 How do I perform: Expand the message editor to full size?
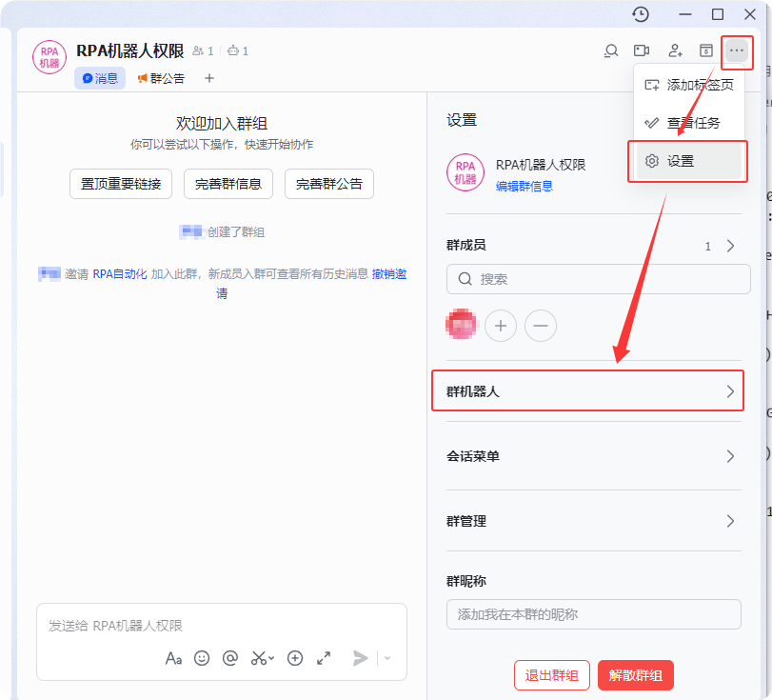tap(324, 658)
